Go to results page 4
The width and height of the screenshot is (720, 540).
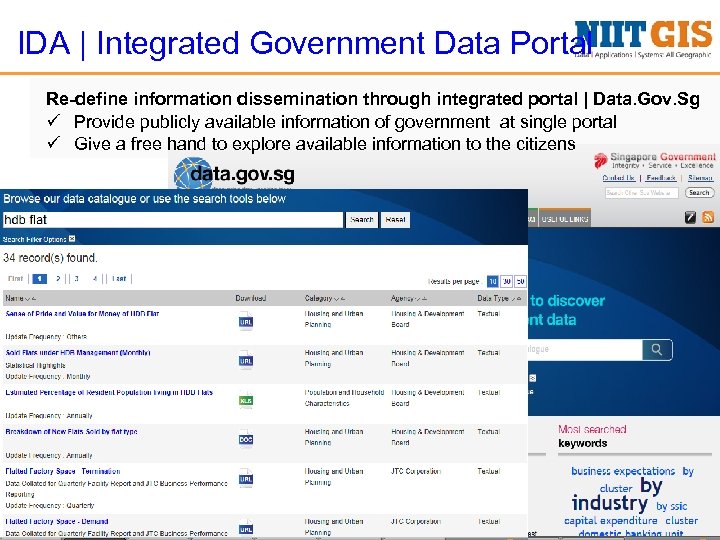(x=95, y=278)
